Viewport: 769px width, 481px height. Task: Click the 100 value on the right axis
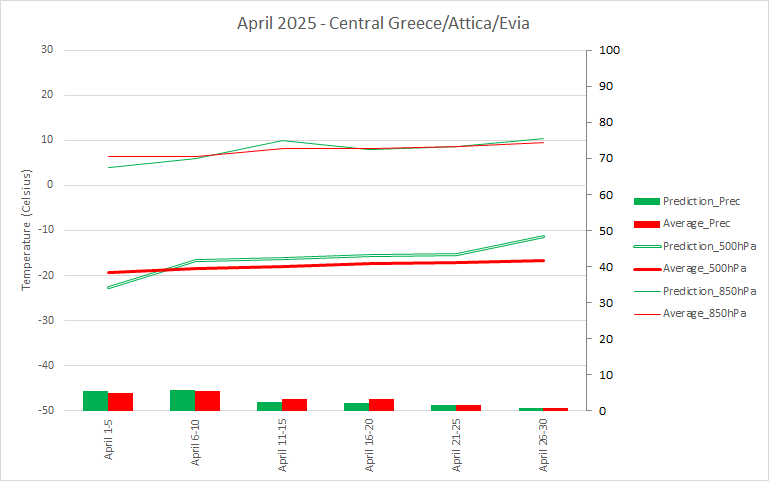pyautogui.click(x=609, y=50)
